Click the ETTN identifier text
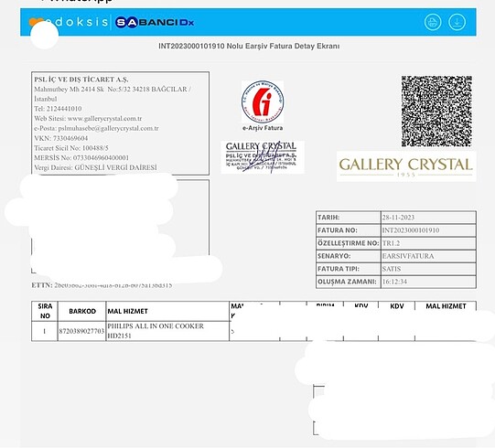This screenshot has width=495, height=448. (x=102, y=285)
